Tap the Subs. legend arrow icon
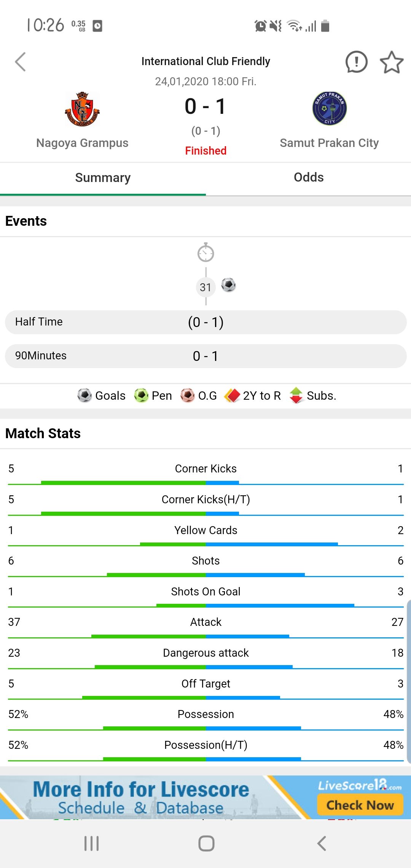The height and width of the screenshot is (868, 411). pyautogui.click(x=296, y=396)
